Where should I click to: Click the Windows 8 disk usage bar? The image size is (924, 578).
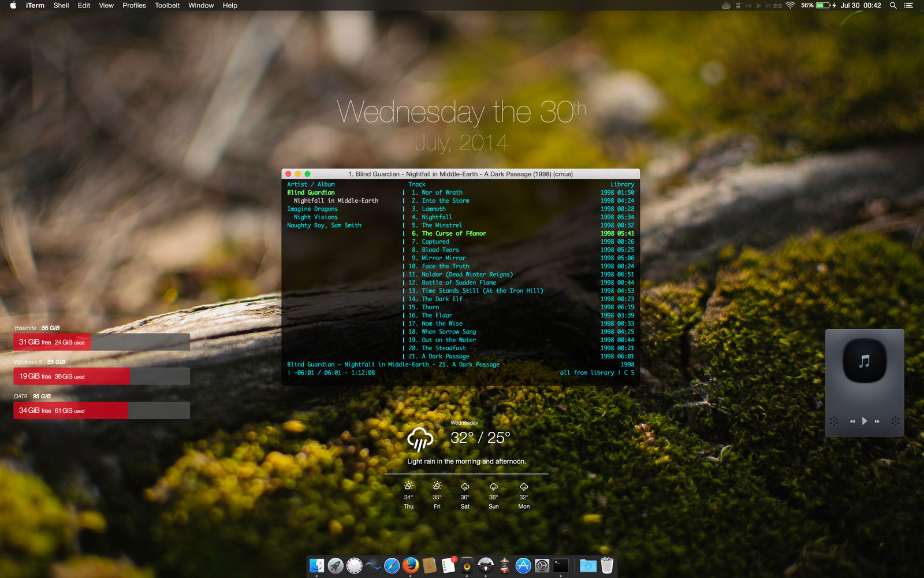pos(102,376)
